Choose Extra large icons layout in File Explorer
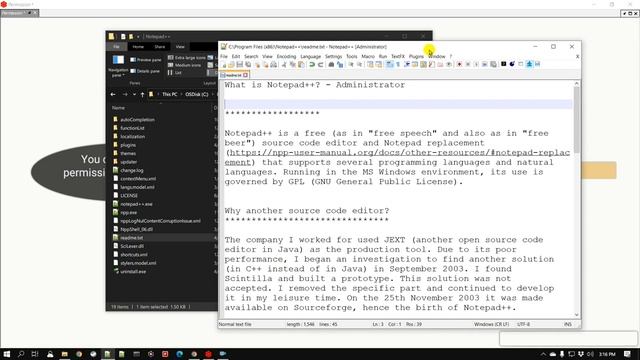The height and width of the screenshot is (360, 640). (187, 58)
